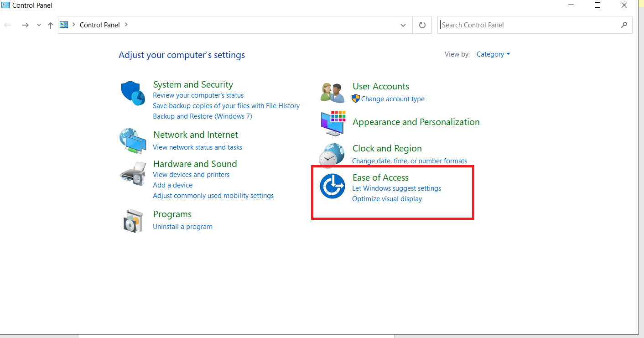Expand the address bar history dropdown
This screenshot has height=338, width=644.
point(403,26)
